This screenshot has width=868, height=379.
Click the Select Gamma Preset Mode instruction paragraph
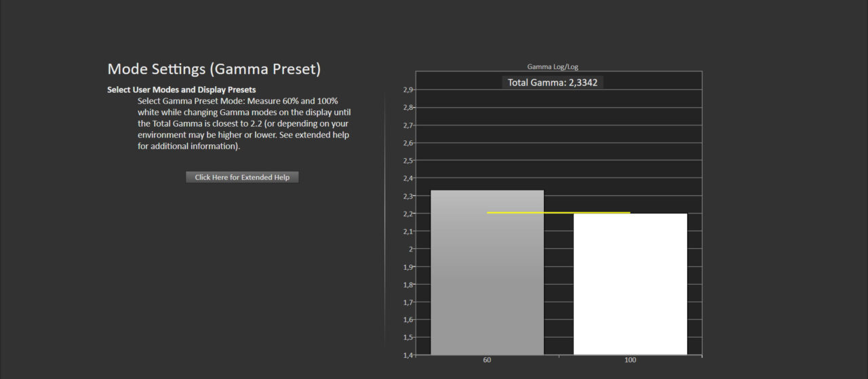(244, 123)
